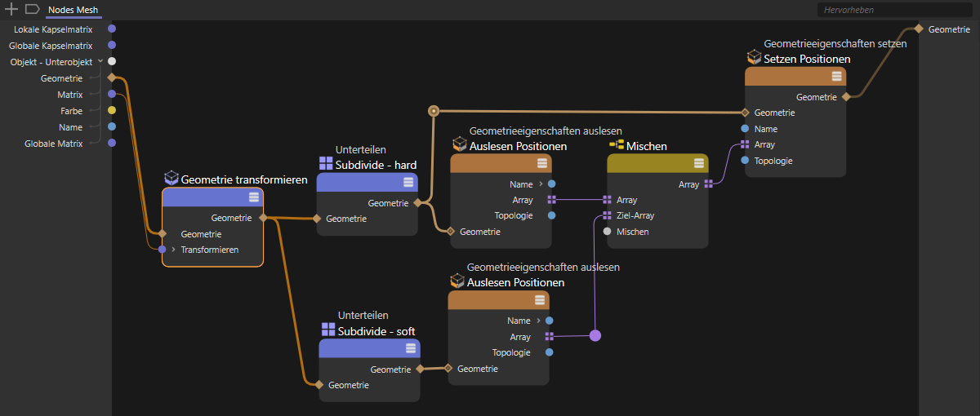Click the Mischen node icon
The height and width of the screenshot is (416, 980).
click(x=617, y=145)
